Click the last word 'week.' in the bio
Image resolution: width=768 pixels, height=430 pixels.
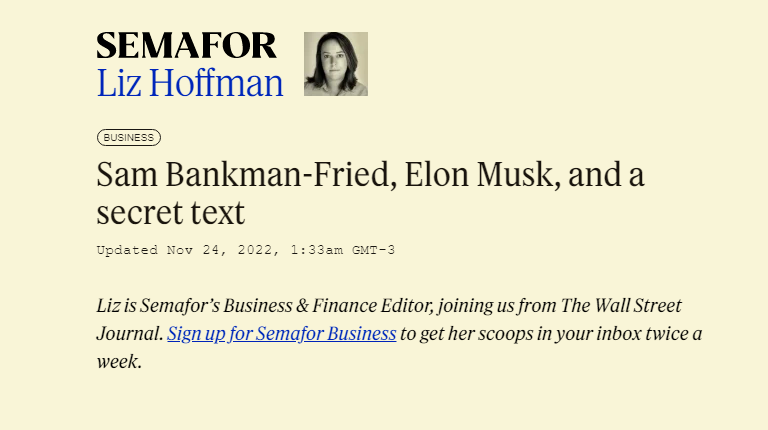119,361
